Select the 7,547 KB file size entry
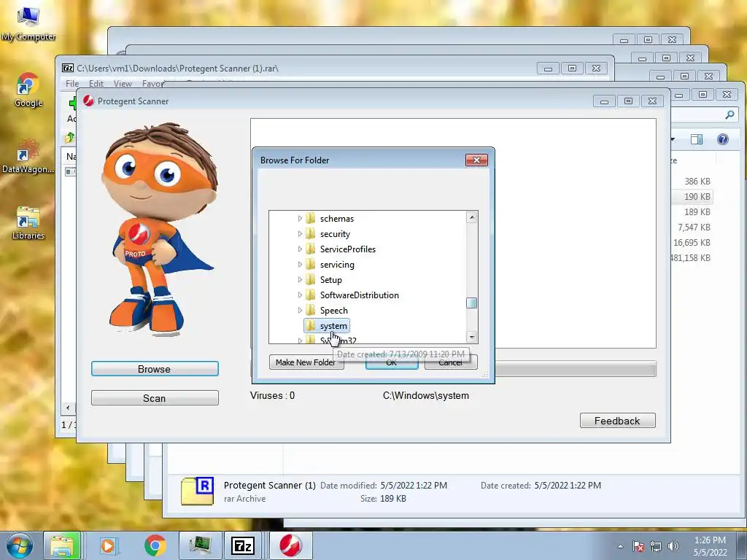The height and width of the screenshot is (560, 747). point(694,227)
